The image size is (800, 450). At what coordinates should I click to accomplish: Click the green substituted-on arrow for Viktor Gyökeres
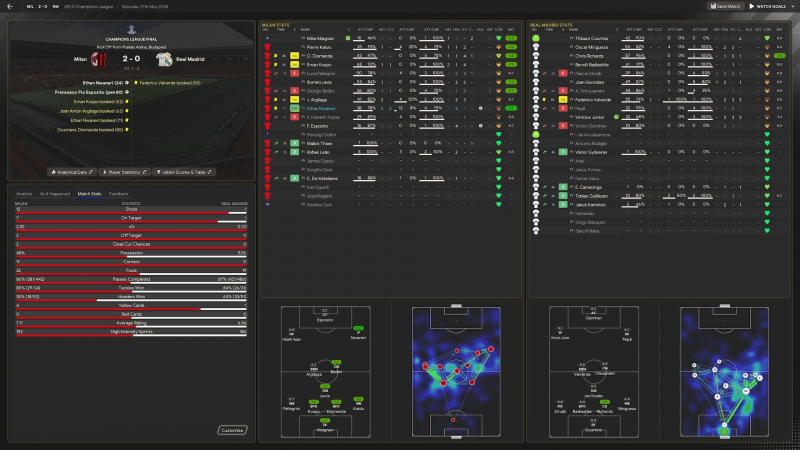[563, 152]
